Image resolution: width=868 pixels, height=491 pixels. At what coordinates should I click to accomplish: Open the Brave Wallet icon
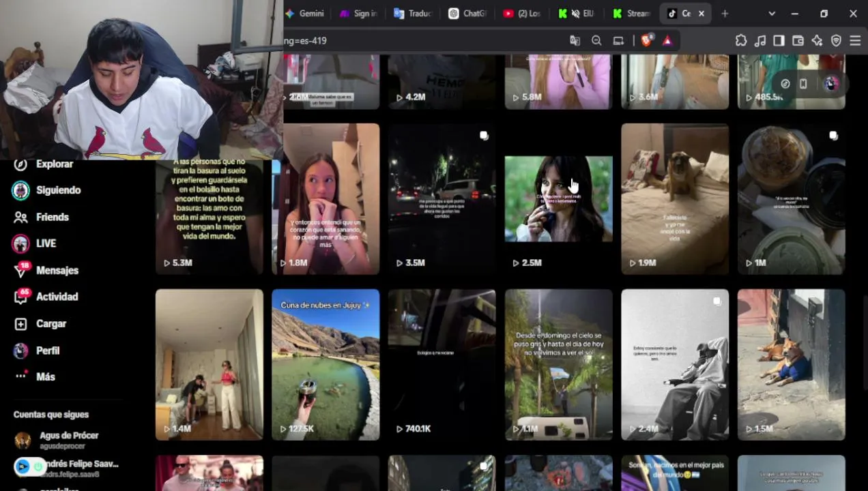coord(798,41)
